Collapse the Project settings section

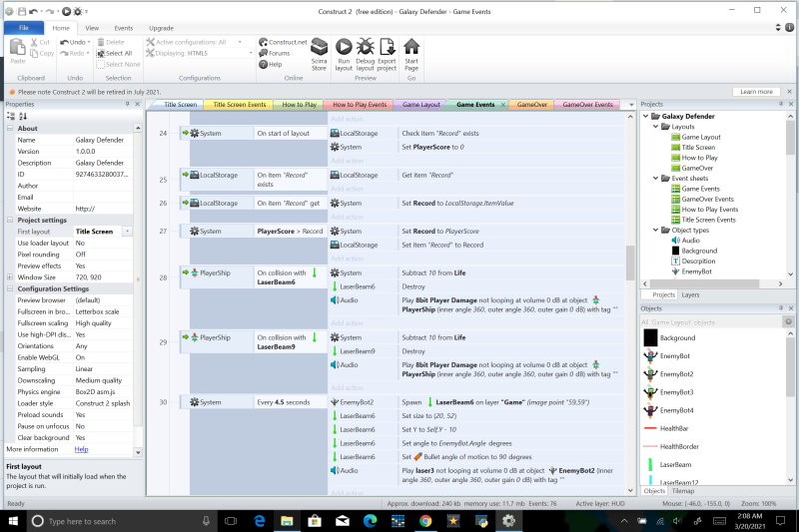(x=10, y=220)
